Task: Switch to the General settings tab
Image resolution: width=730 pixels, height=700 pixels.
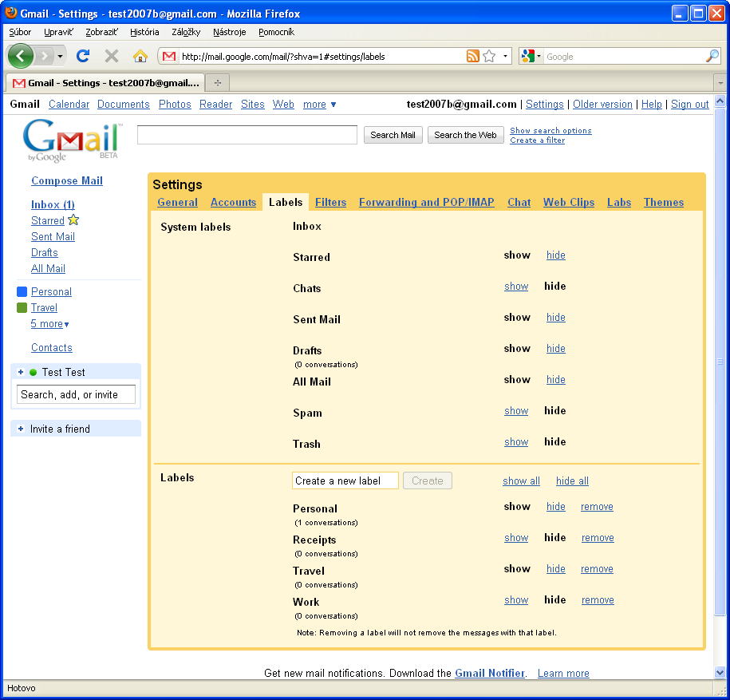Action: pos(177,202)
